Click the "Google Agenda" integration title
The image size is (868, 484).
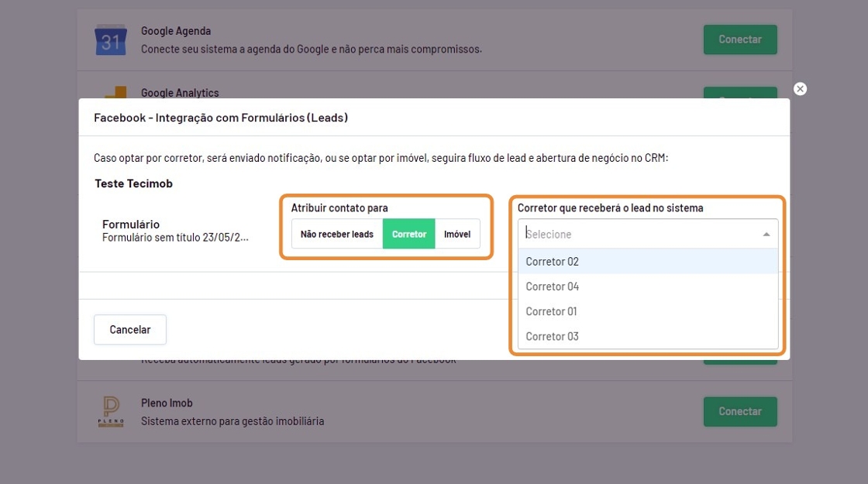(176, 31)
